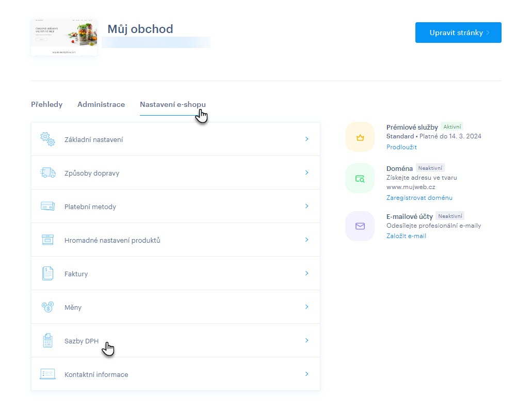
Task: Follow the Zaregistrovat doménu link
Action: tap(419, 198)
